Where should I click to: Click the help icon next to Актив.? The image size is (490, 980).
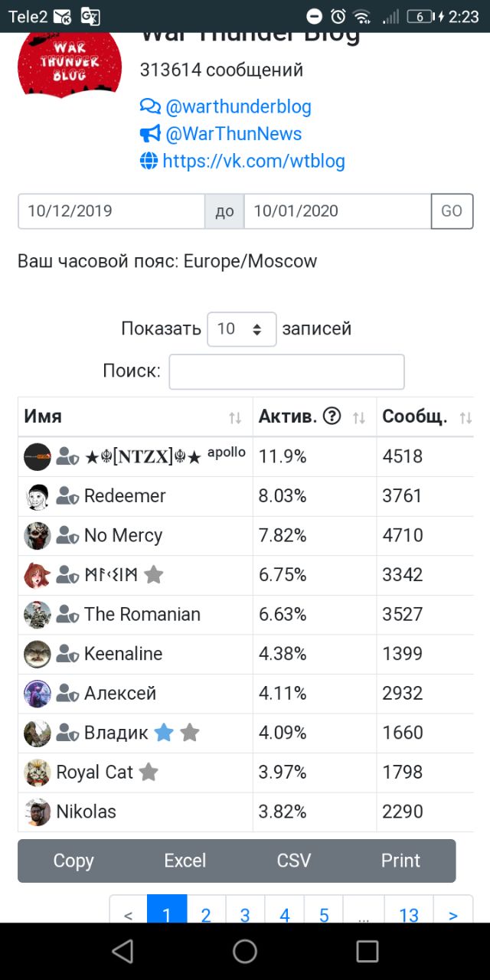tap(332, 416)
